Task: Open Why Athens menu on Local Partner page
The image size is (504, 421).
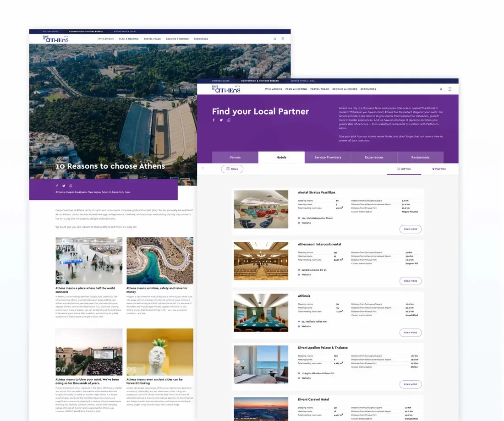Action: (274, 89)
